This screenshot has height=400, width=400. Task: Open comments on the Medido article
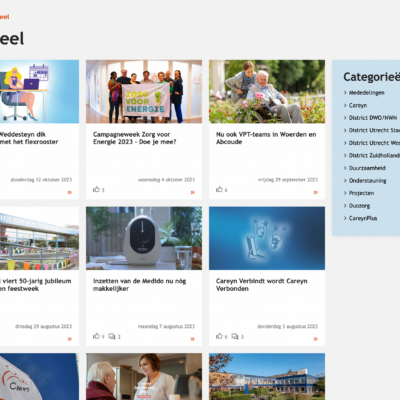(112, 336)
